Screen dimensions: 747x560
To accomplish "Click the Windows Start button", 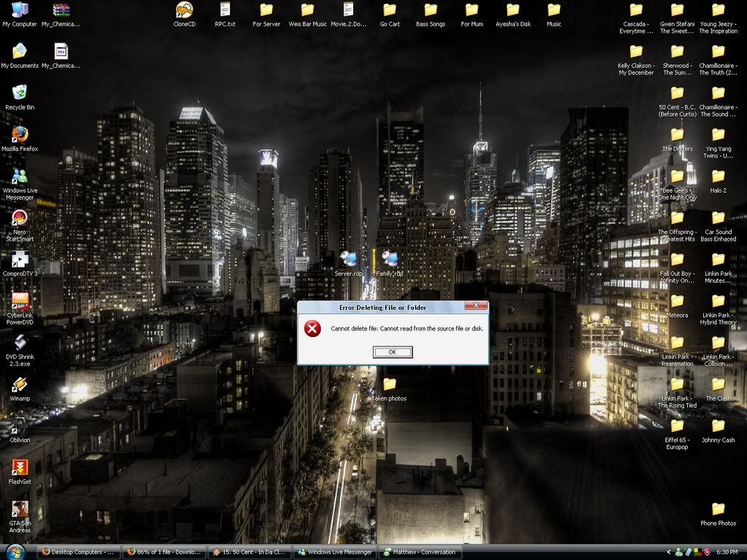I will pyautogui.click(x=16, y=552).
